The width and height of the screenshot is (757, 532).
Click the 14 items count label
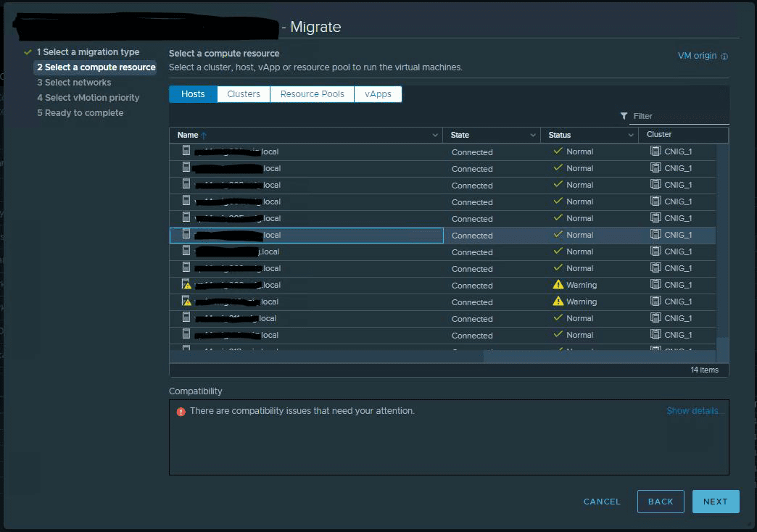tap(704, 370)
